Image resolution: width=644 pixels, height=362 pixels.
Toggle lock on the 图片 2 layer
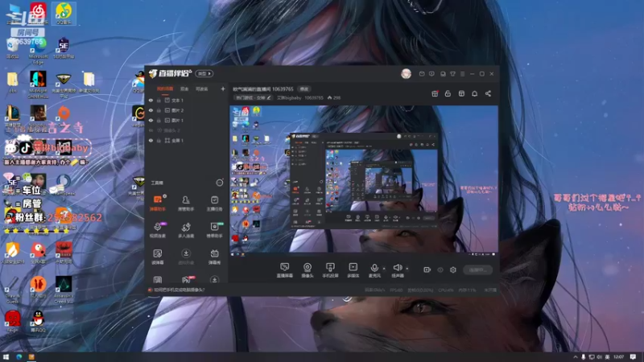159,110
